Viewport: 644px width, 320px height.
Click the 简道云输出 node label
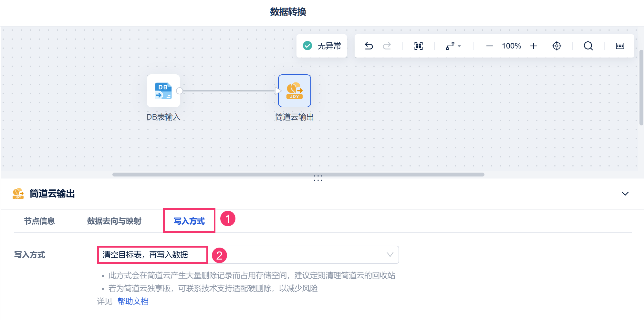coord(295,117)
